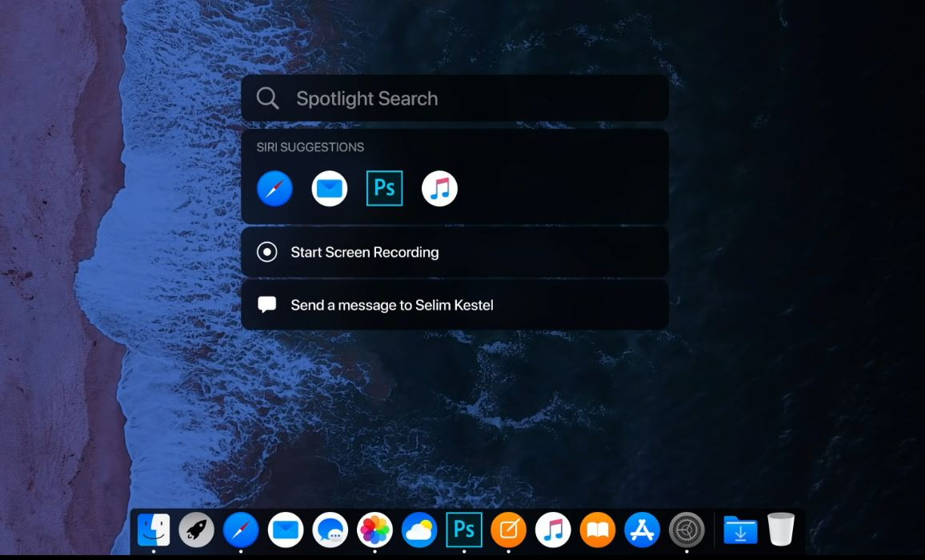Viewport: 925px width, 560px height.
Task: Select Send a message to Selim Kestel
Action: pos(454,305)
